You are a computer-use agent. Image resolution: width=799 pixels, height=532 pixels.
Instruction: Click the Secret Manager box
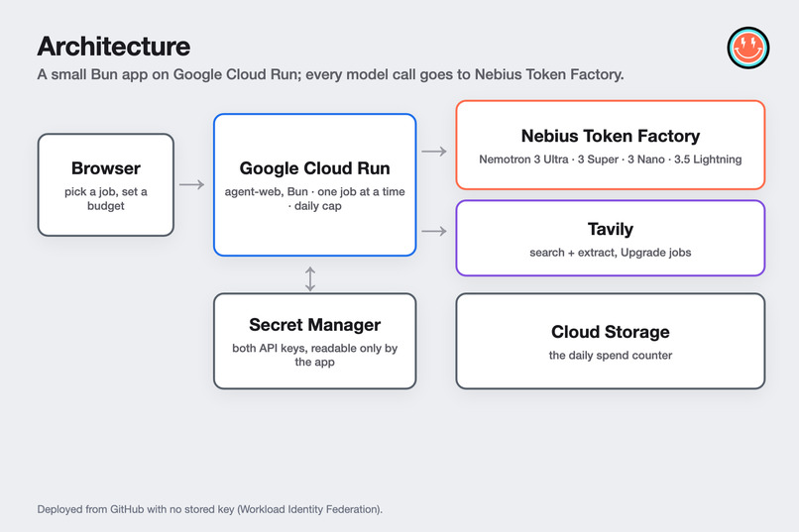point(315,341)
